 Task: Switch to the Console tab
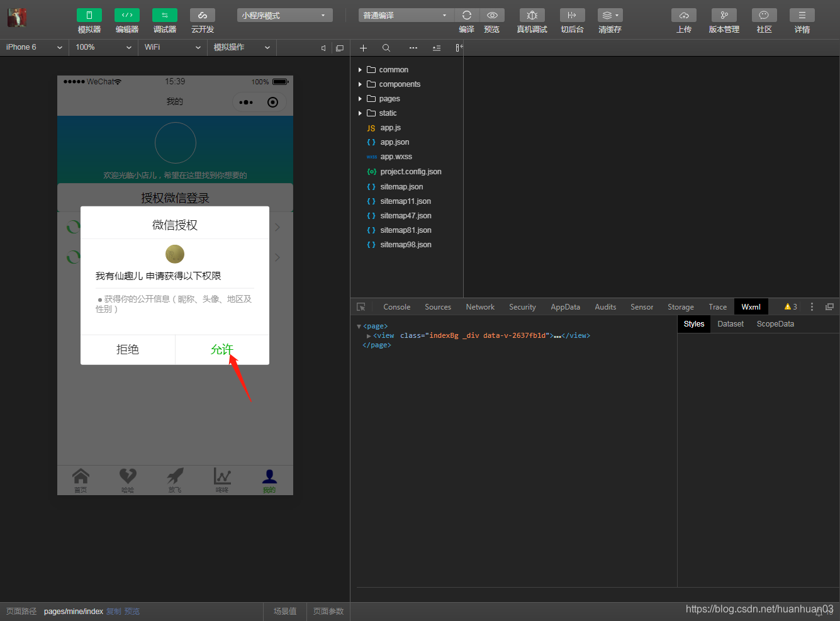[397, 307]
